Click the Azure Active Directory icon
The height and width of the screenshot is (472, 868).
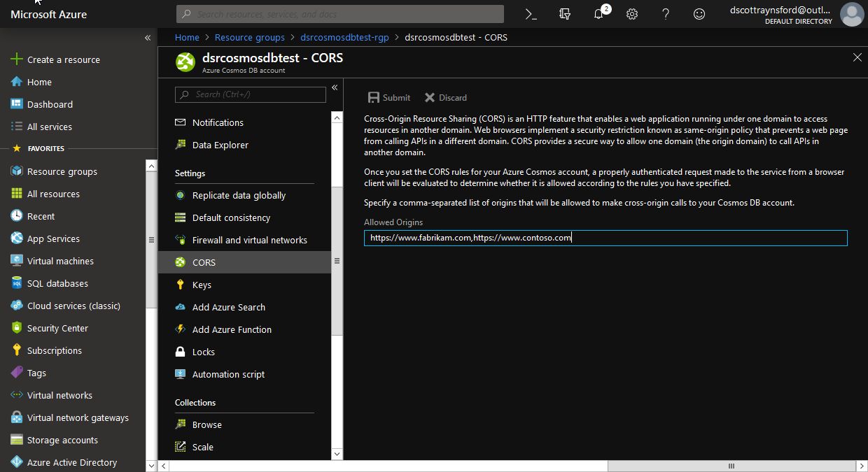(17, 462)
